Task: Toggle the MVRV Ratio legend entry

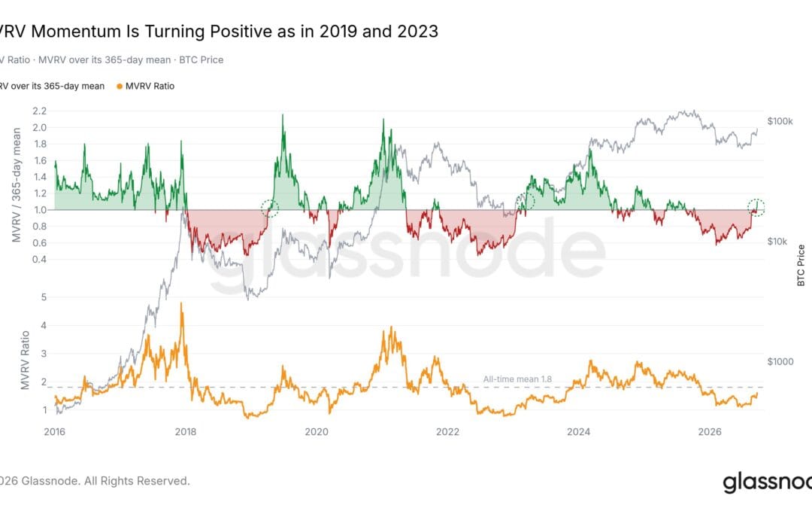Action: pyautogui.click(x=146, y=87)
